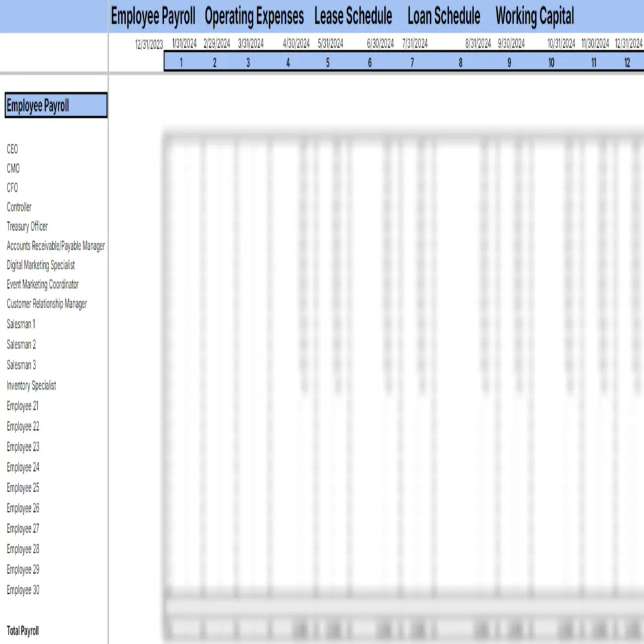This screenshot has width=644, height=644.
Task: Switch to Operating Expenses section
Action: 254,17
